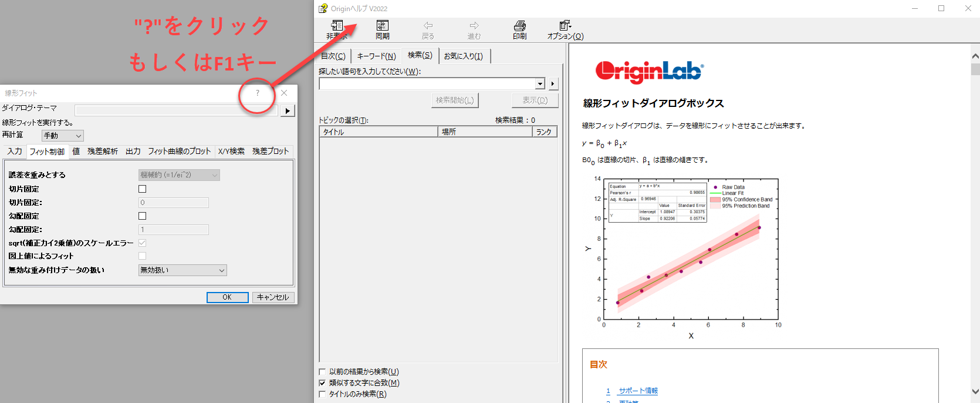This screenshot has width=980, height=403.
Task: Click the 場所 column header
Action: [x=485, y=132]
